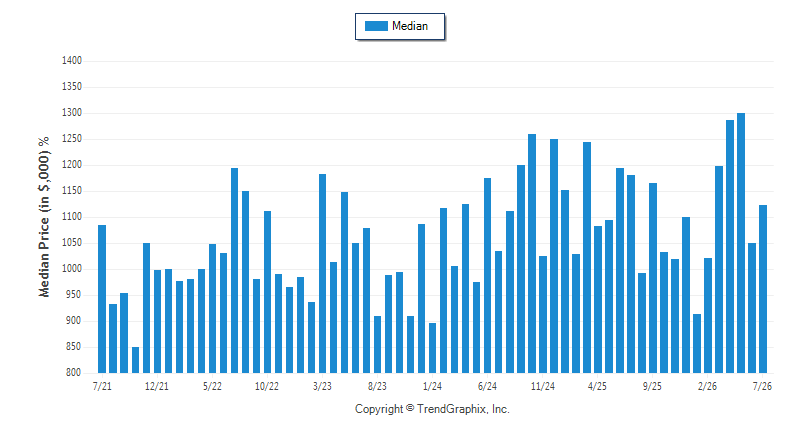Select the 2/26 x-axis label
The height and width of the screenshot is (434, 800).
tap(707, 386)
